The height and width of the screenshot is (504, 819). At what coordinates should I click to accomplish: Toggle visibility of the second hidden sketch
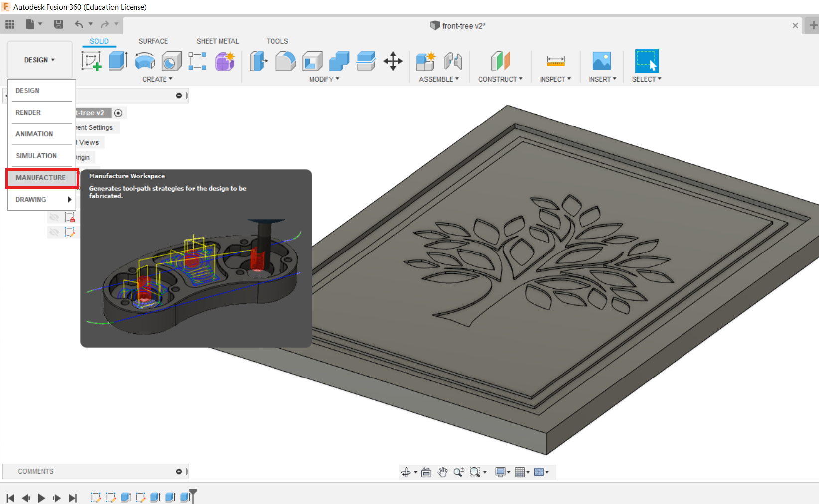pos(54,232)
